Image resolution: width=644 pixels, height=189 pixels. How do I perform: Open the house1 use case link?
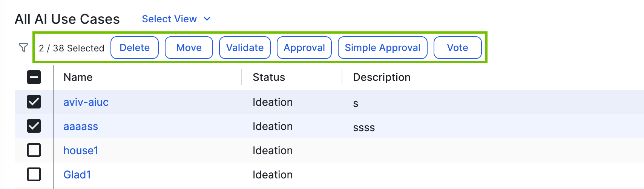point(81,150)
